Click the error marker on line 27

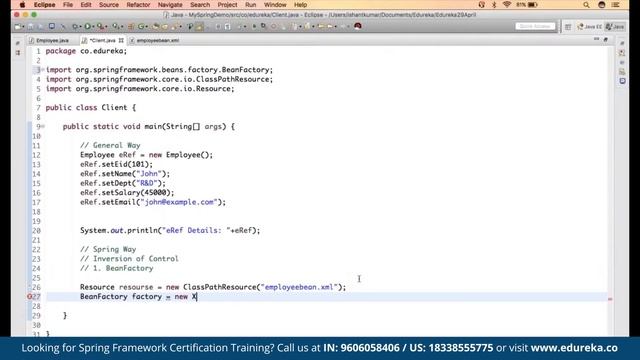coord(29,297)
